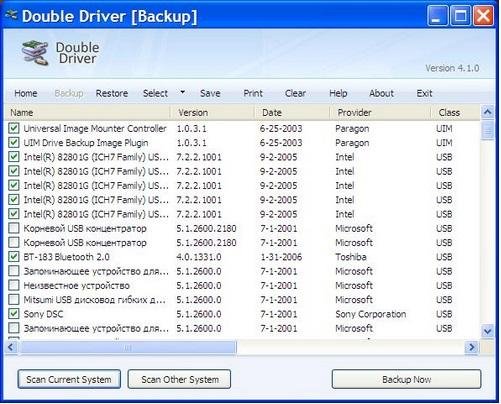The height and width of the screenshot is (404, 501).
Task: Sort by the Provider column header
Action: click(x=380, y=113)
